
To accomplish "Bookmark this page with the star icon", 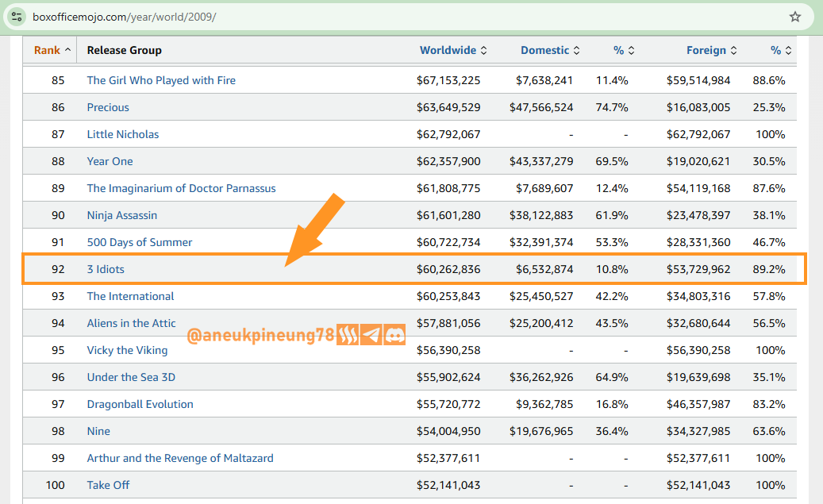I will [794, 17].
